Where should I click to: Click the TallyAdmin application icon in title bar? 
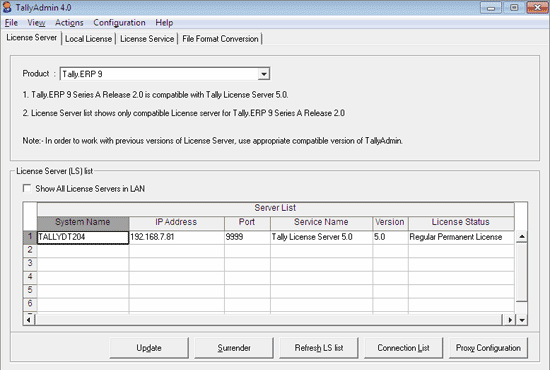[x=7, y=7]
